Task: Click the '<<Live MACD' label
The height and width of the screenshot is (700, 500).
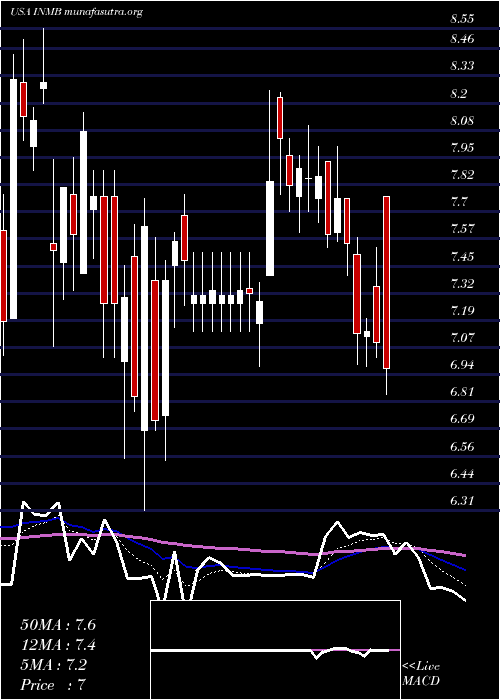Action: pyautogui.click(x=421, y=674)
